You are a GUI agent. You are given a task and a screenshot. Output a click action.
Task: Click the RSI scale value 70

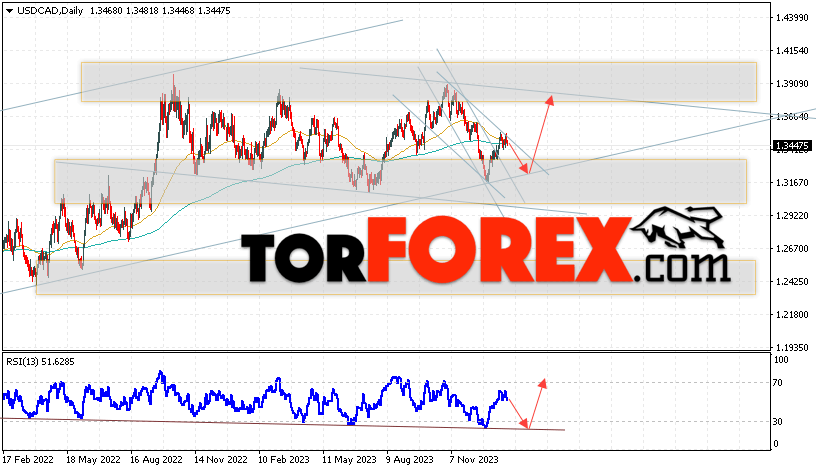777,383
